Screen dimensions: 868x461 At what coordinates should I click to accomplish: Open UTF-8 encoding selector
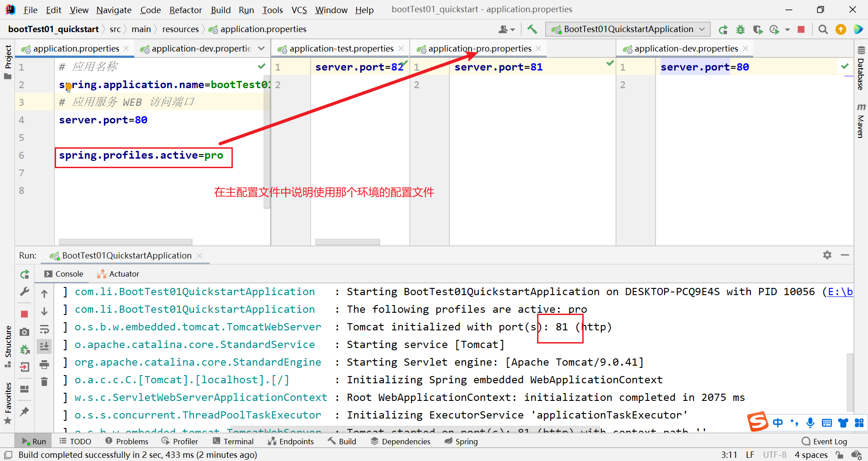pos(775,455)
